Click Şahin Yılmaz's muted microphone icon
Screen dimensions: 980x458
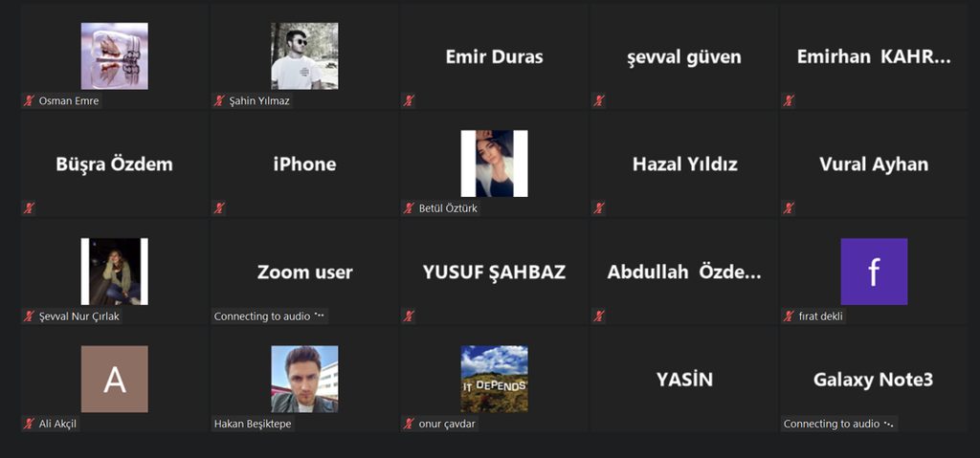219,100
